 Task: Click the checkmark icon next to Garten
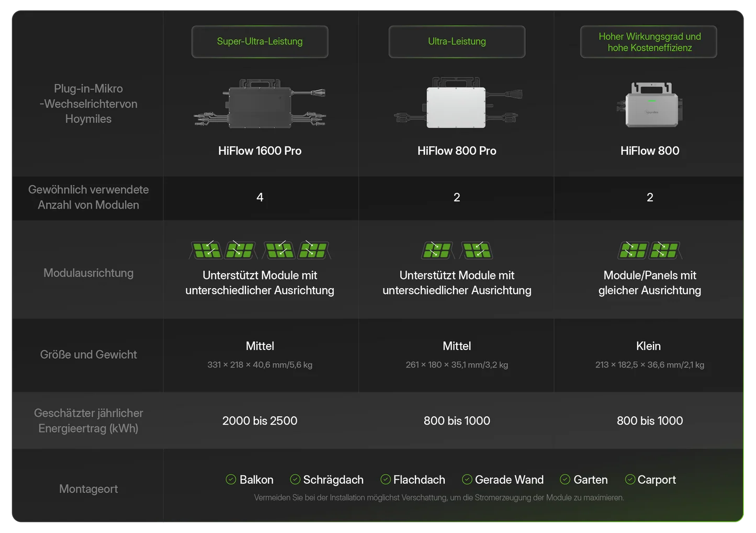point(565,479)
